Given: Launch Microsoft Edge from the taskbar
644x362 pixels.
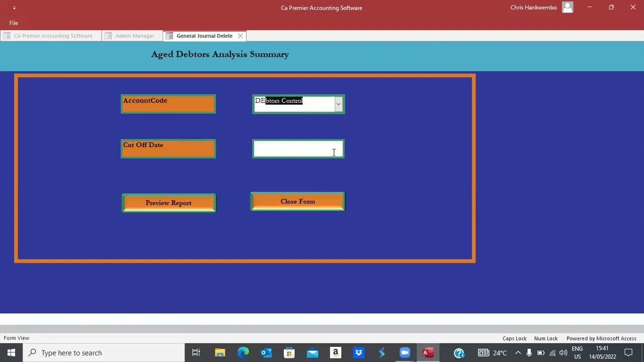Looking at the screenshot, I should tap(243, 352).
